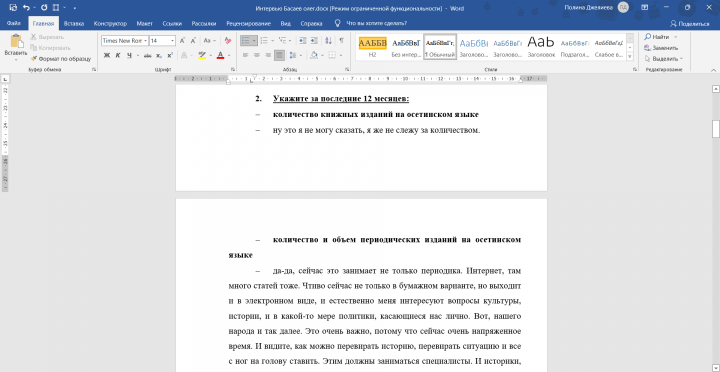
Task: Expand the styles gallery with the More arrow
Action: [x=630, y=56]
